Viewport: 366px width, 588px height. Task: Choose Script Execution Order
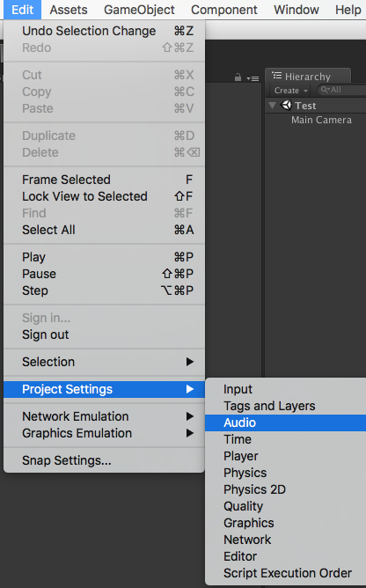(286, 573)
